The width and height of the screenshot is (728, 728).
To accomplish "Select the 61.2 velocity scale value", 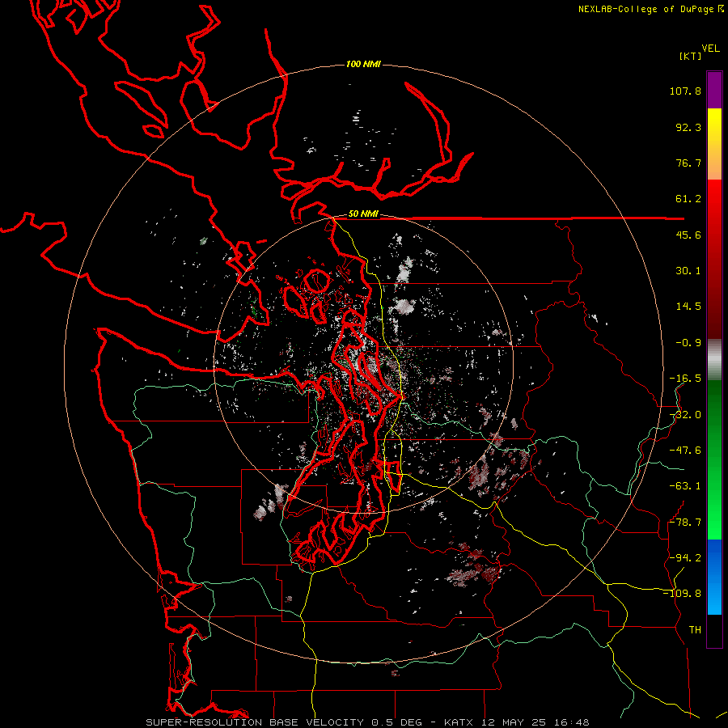I will 688,199.
